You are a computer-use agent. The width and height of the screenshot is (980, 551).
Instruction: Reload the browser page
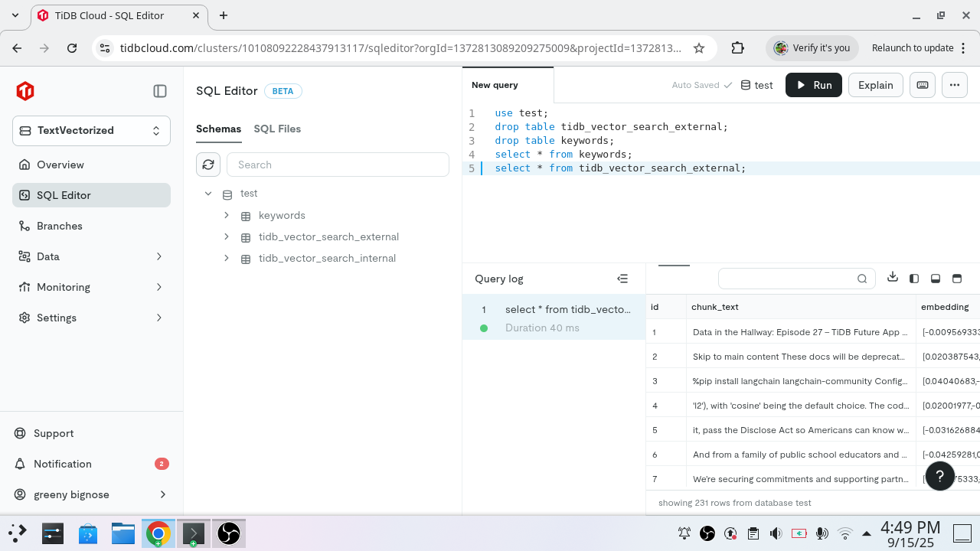(72, 48)
